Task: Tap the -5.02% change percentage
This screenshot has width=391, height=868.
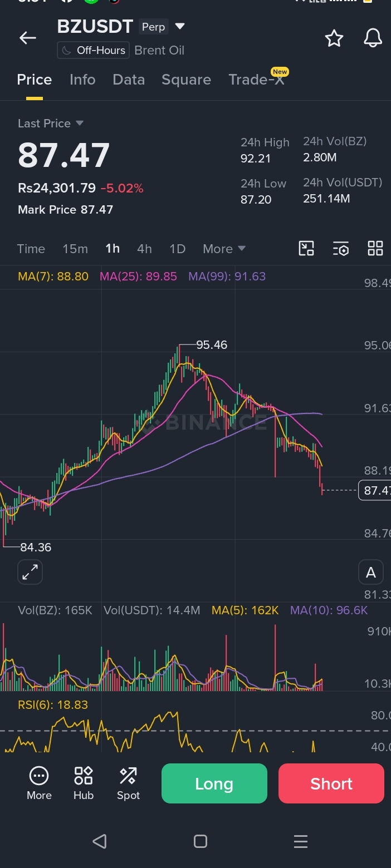Action: 122,188
